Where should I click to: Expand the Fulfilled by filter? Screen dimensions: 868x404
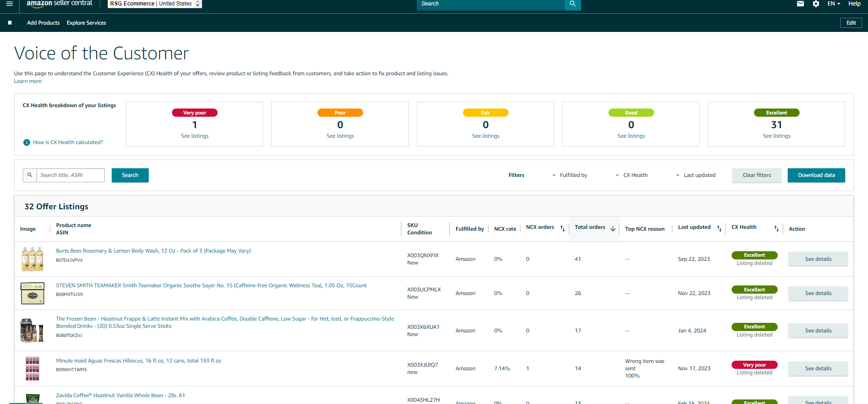click(x=569, y=175)
